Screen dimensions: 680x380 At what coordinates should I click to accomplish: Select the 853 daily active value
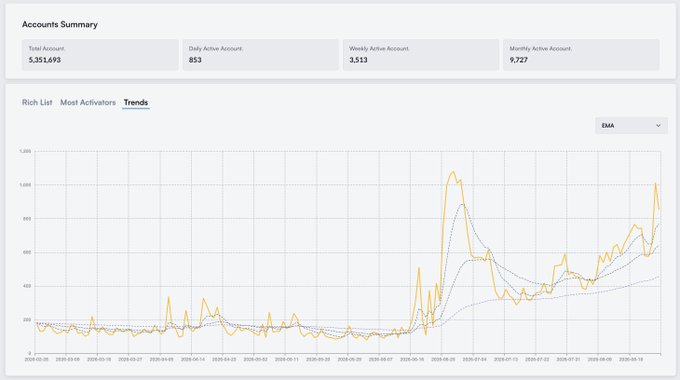pyautogui.click(x=195, y=60)
